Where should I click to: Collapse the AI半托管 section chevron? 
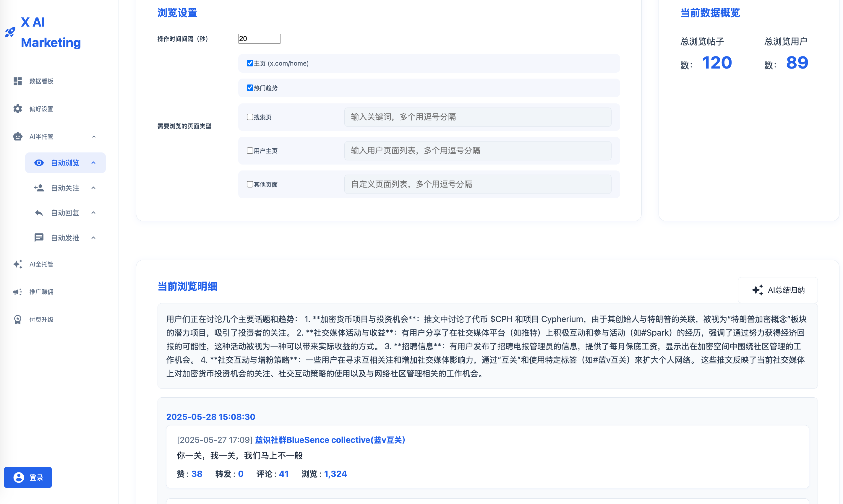coord(94,136)
